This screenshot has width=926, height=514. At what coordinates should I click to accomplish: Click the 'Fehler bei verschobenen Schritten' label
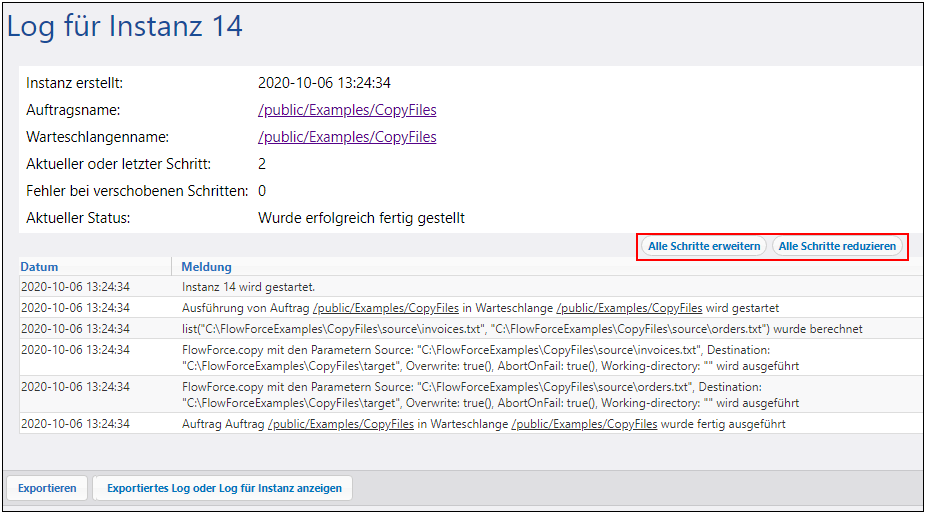point(137,191)
